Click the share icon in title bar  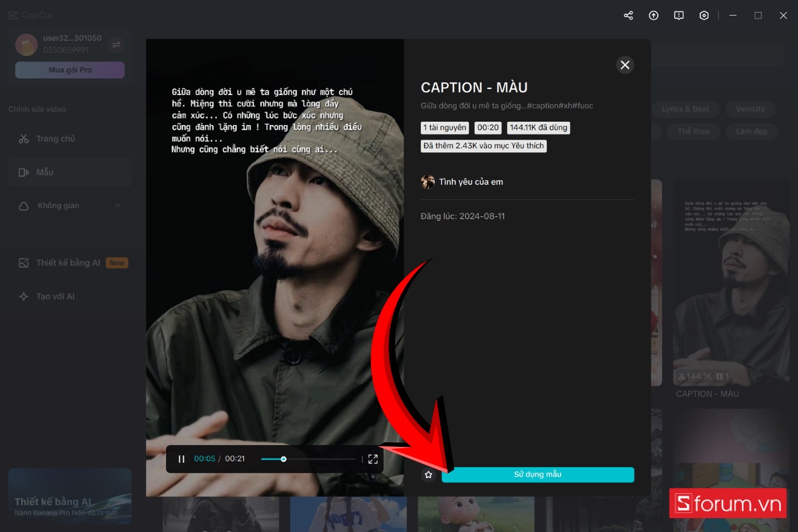tap(628, 15)
